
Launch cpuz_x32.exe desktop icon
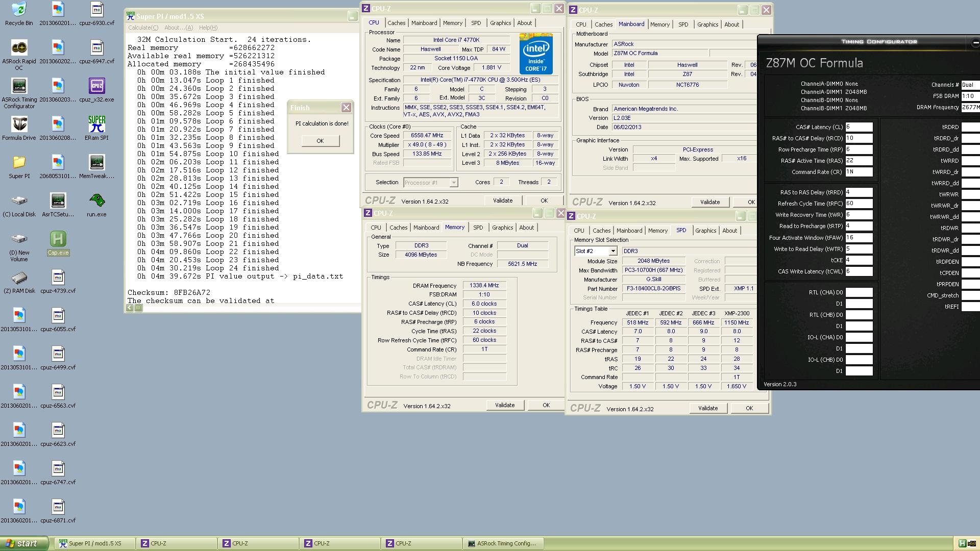coord(96,90)
